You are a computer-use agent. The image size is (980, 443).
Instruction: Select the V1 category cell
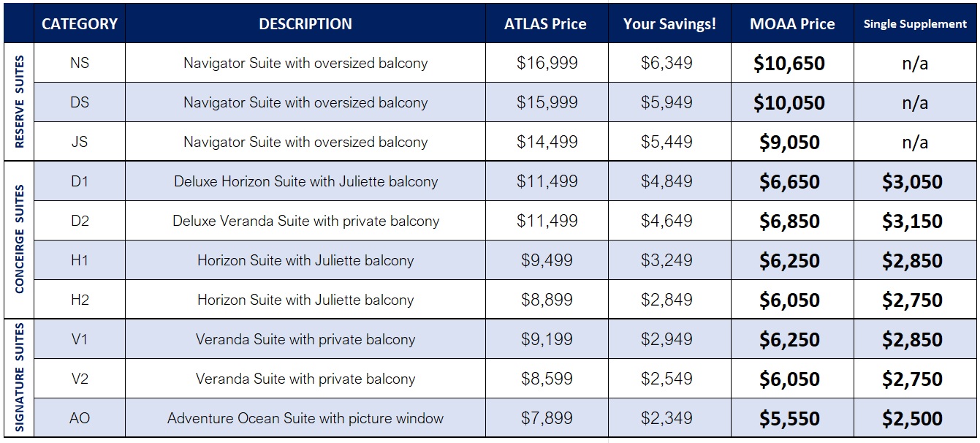point(80,339)
